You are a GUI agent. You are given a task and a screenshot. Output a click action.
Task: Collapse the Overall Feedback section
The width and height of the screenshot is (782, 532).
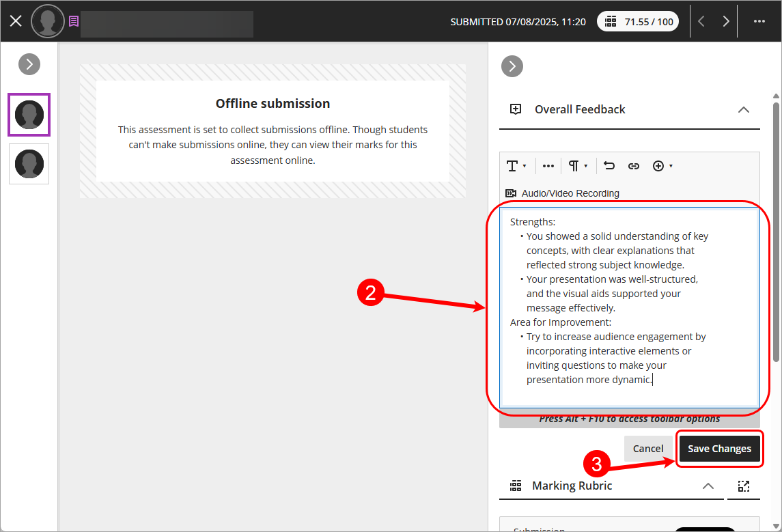point(744,110)
